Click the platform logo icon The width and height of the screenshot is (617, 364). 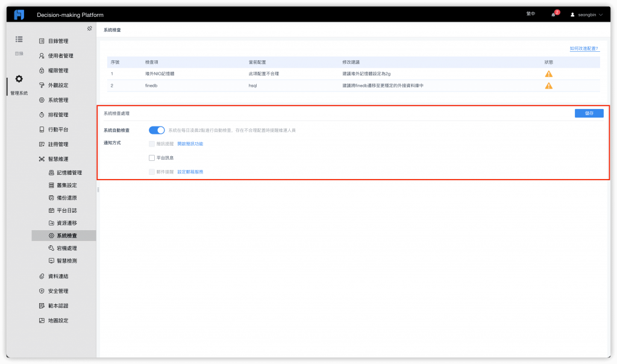tap(19, 14)
